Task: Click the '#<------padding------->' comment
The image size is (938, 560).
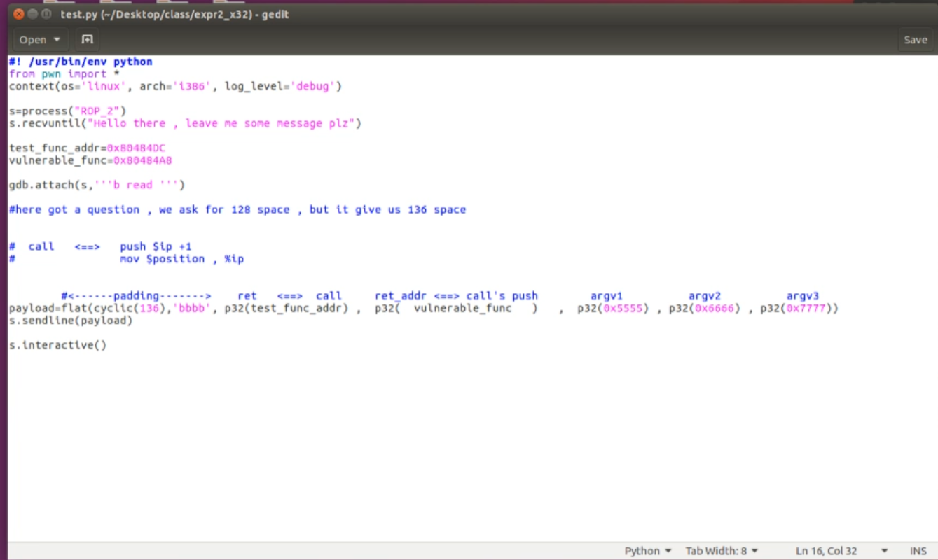Action: pyautogui.click(x=136, y=296)
